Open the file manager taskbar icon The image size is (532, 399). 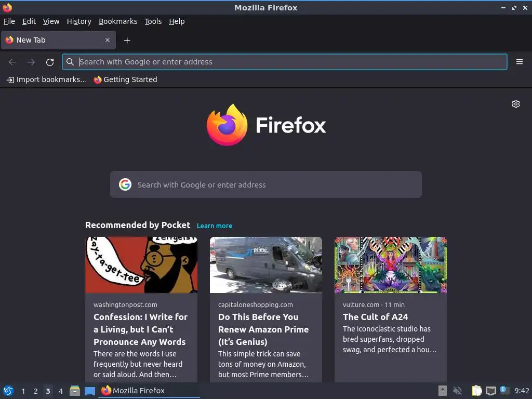click(75, 391)
